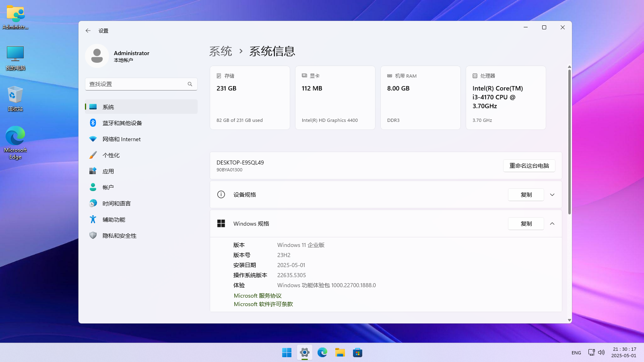This screenshot has height=362, width=644.
Task: Click the ENG language indicator
Action: pyautogui.click(x=576, y=353)
